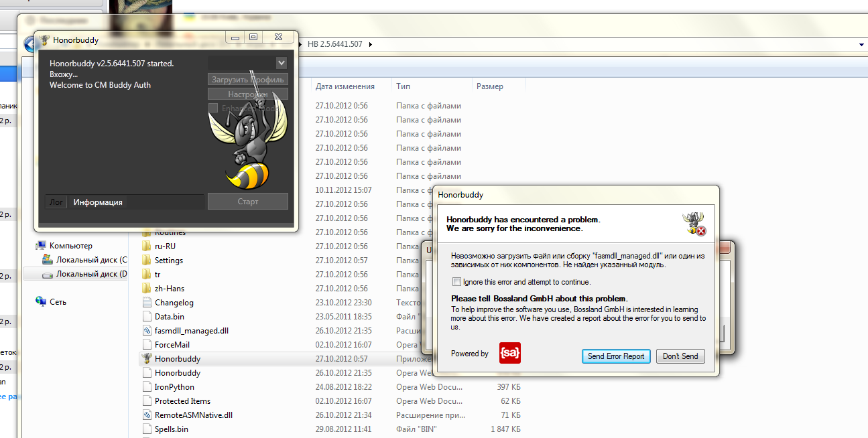Screen dimensions: 868x438
Task: Select the IronPython file name
Action: [x=174, y=386]
